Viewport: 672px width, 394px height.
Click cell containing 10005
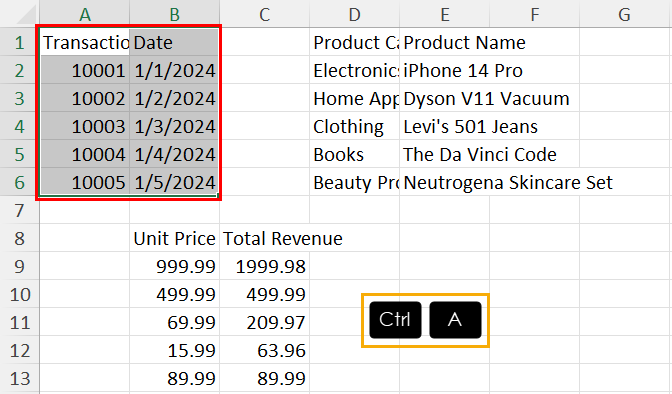click(84, 182)
